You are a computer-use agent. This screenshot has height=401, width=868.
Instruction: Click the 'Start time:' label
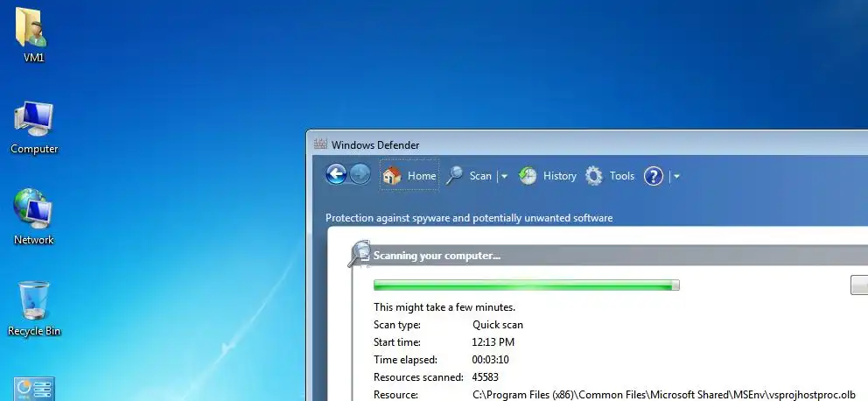click(397, 342)
